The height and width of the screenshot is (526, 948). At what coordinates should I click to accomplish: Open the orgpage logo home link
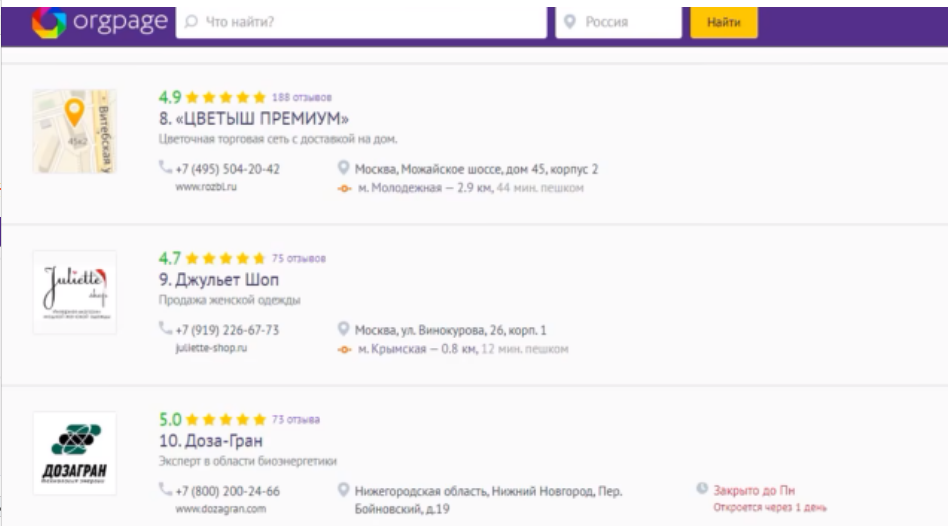[x=100, y=22]
